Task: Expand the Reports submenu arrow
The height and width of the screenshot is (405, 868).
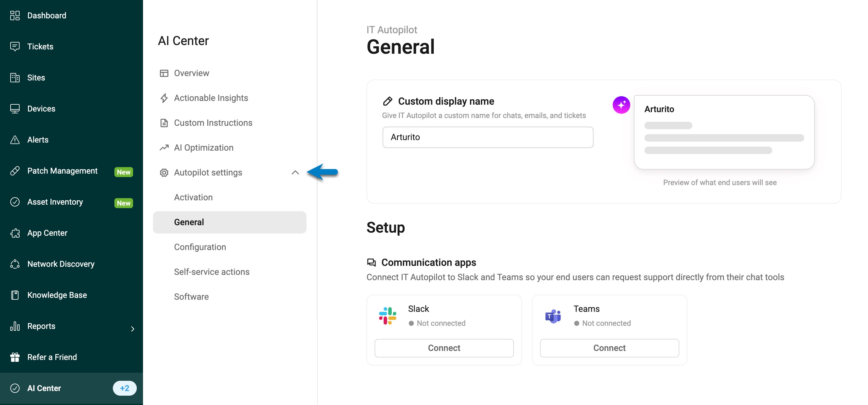Action: (x=132, y=329)
